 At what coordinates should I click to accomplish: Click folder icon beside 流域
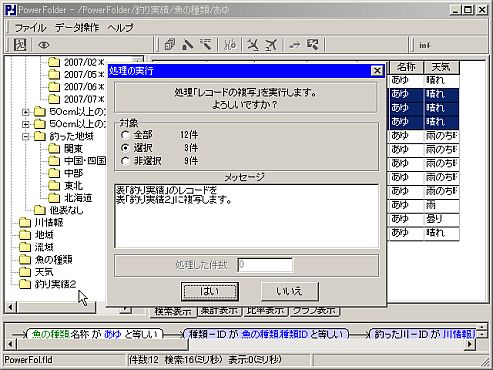click(x=25, y=247)
